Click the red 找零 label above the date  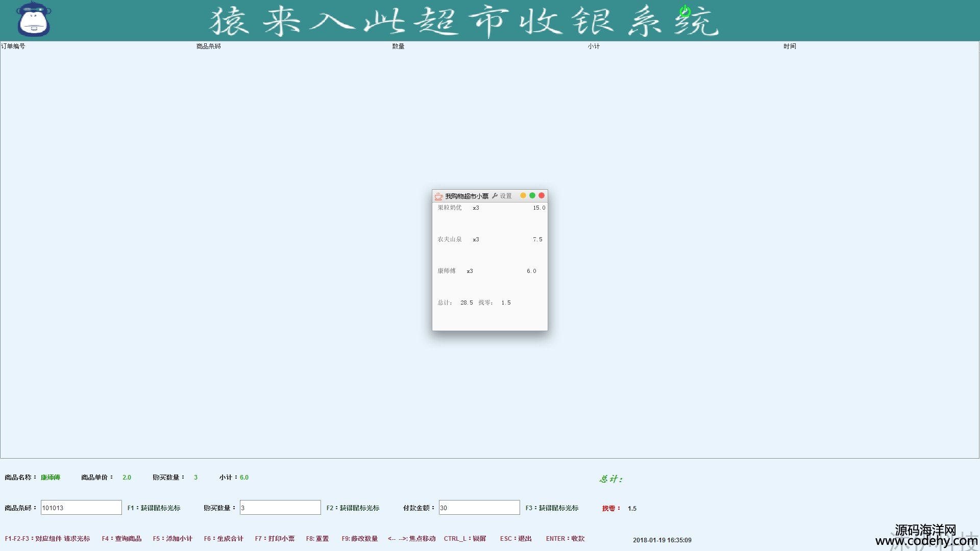pyautogui.click(x=611, y=508)
